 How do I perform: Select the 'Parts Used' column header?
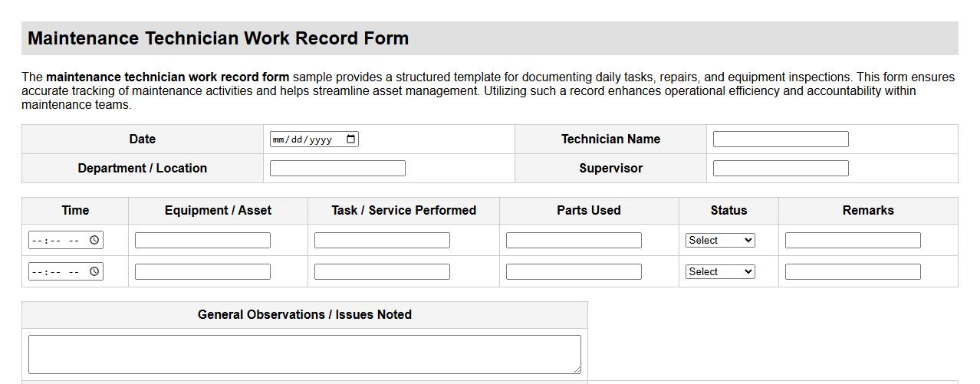click(589, 210)
